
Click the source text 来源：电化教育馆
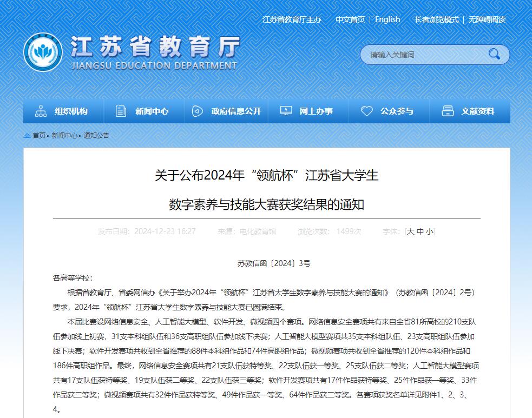(247, 231)
